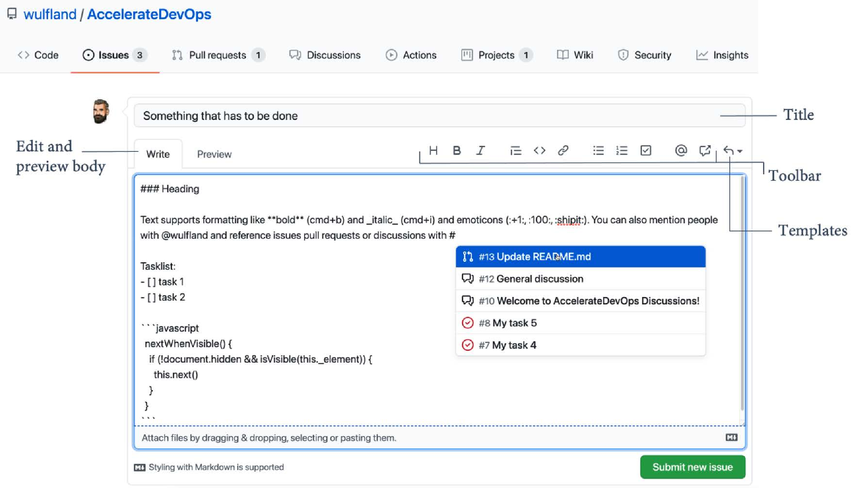The image size is (868, 488).
Task: Click the issue title input field
Action: 439,115
